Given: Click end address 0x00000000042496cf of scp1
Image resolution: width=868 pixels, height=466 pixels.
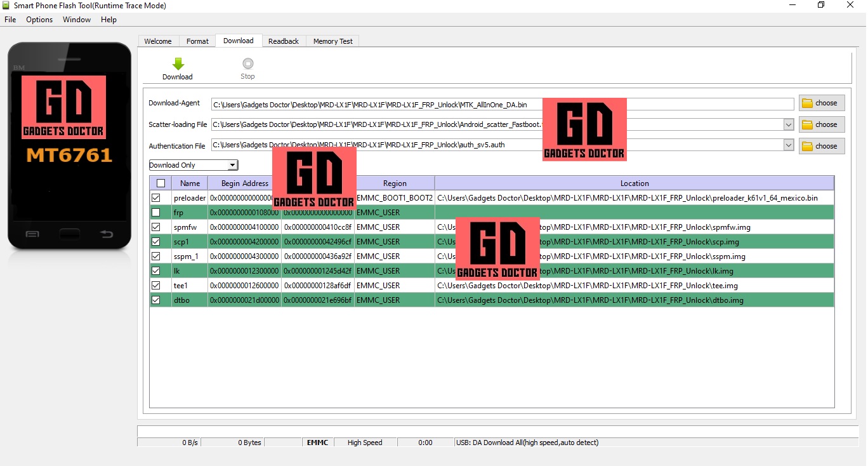Looking at the screenshot, I should point(318,242).
